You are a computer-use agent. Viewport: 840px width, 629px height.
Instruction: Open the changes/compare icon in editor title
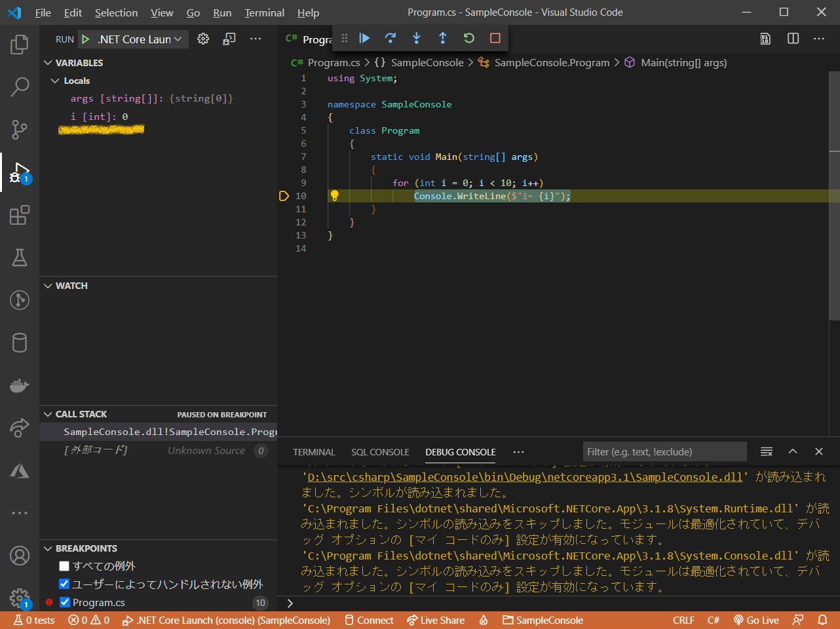(x=765, y=39)
